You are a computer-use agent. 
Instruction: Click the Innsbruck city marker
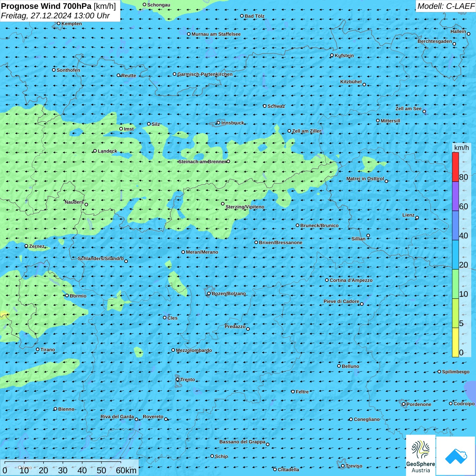(x=218, y=123)
